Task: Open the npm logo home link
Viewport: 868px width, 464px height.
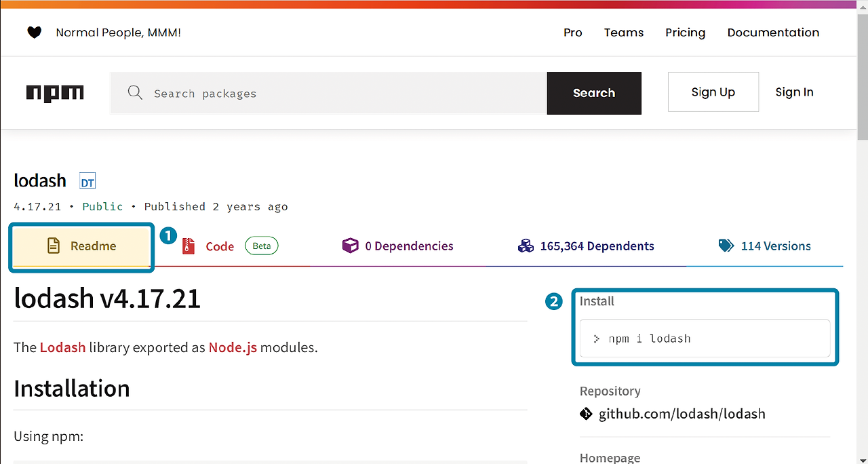Action: (x=55, y=93)
